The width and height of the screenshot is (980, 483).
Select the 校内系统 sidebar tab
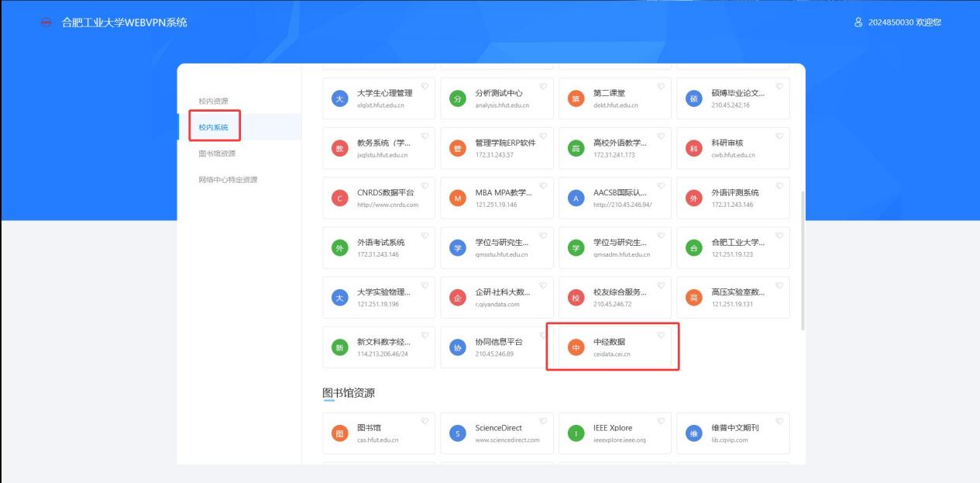(x=213, y=127)
